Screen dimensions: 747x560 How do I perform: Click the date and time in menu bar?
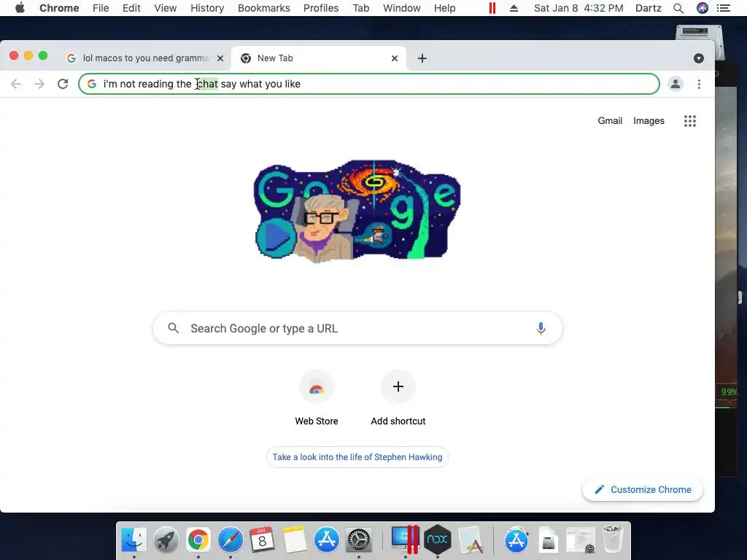click(578, 8)
